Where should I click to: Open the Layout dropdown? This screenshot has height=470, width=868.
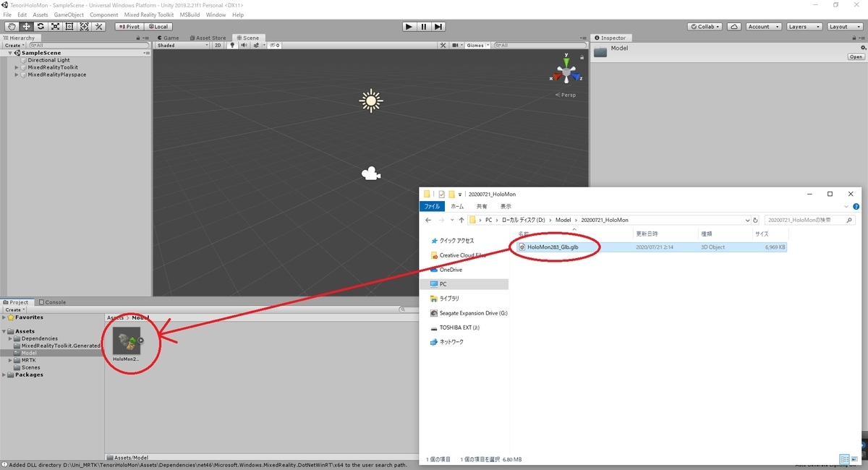coord(843,27)
